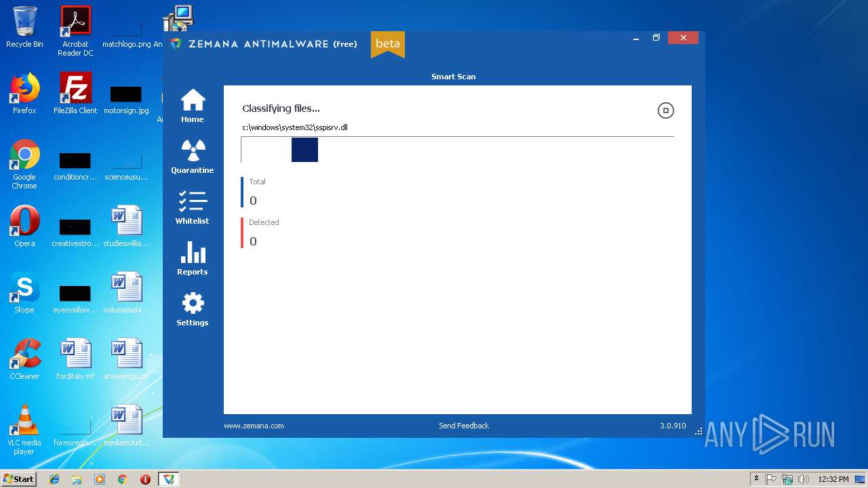
Task: Click the beta ribbon badge
Action: coord(388,44)
